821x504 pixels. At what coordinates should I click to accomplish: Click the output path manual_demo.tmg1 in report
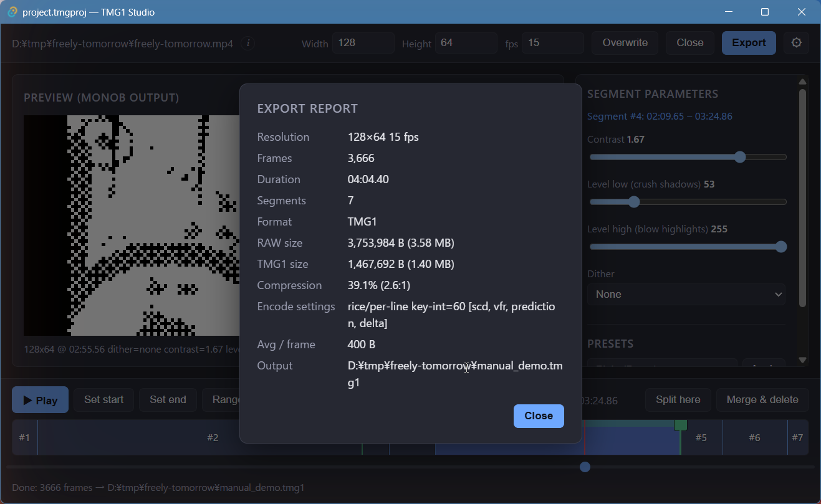click(455, 374)
